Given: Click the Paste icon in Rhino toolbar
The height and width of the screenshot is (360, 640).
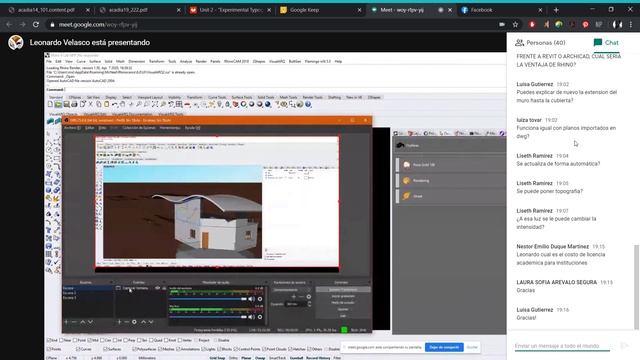Looking at the screenshot, I should 107,104.
